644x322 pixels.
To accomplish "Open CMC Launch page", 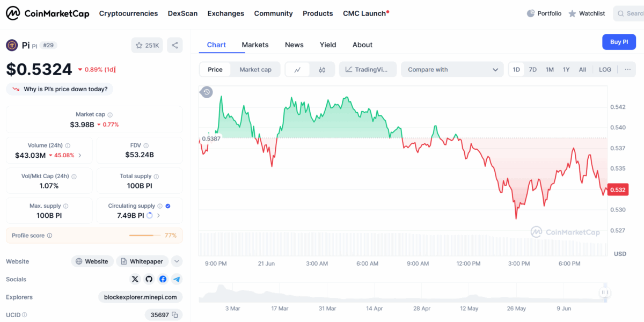I will pos(366,13).
